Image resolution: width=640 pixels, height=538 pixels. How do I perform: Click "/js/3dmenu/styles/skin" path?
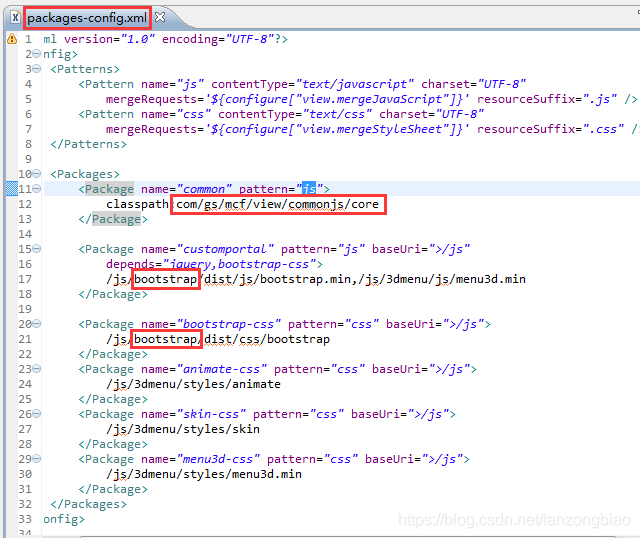coord(183,429)
